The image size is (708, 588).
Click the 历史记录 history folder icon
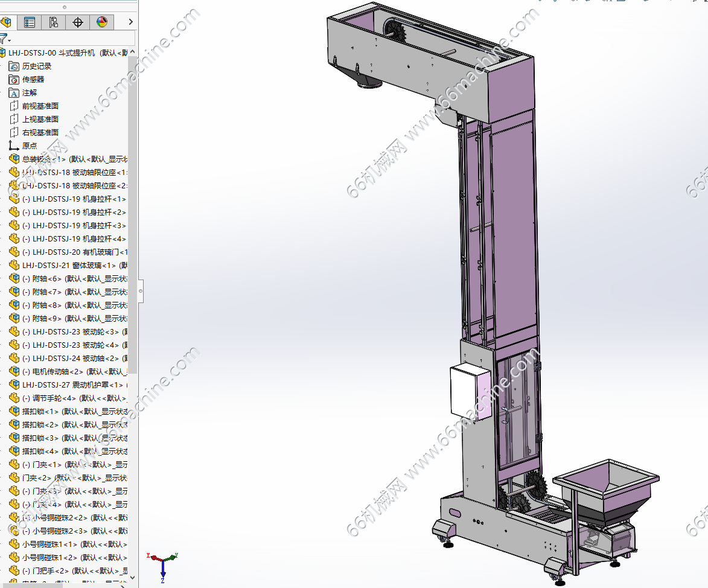[x=14, y=66]
